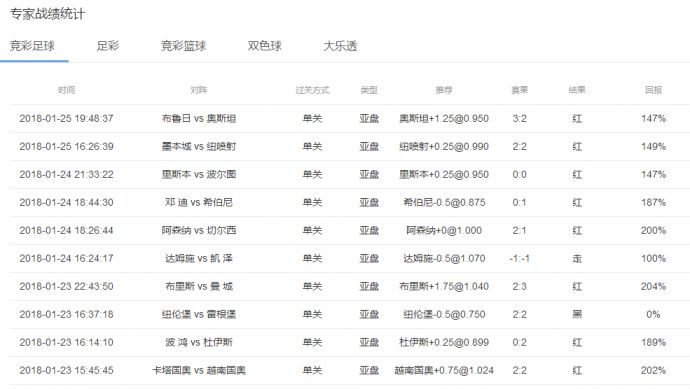This screenshot has width=690, height=389.
Task: Click the 时间 column header
Action: point(66,90)
